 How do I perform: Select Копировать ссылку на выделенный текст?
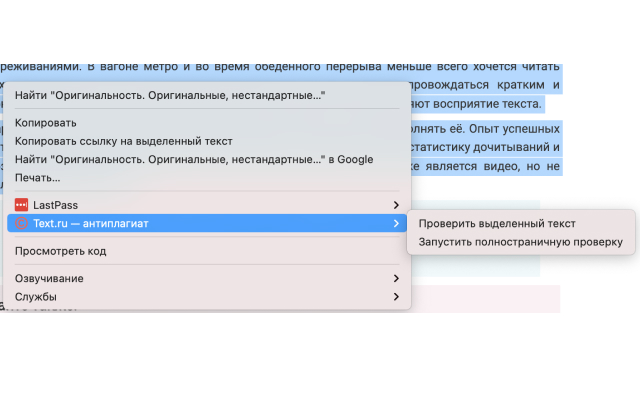coord(207,141)
